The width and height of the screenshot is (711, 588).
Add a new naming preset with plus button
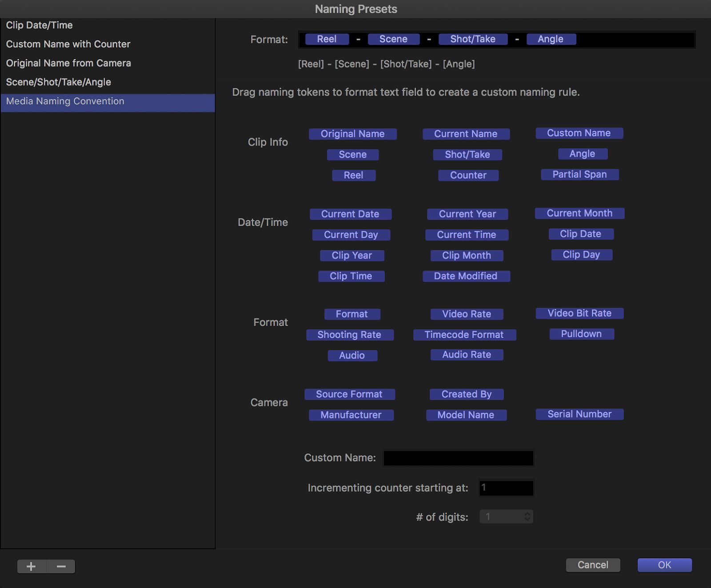31,566
